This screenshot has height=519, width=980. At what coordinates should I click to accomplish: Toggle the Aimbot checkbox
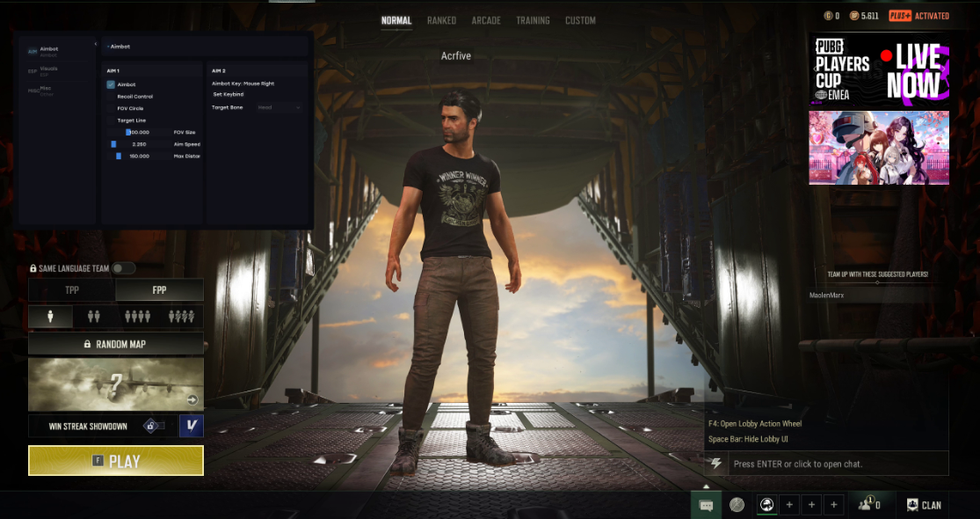(111, 84)
